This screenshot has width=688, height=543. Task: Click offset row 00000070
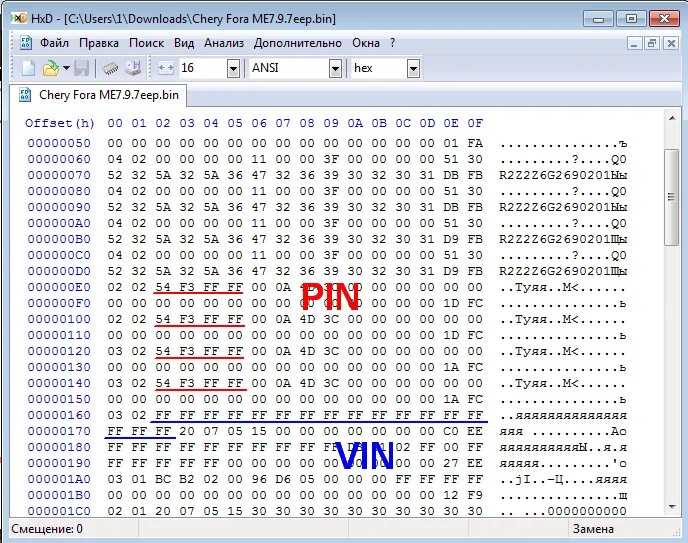(59, 175)
